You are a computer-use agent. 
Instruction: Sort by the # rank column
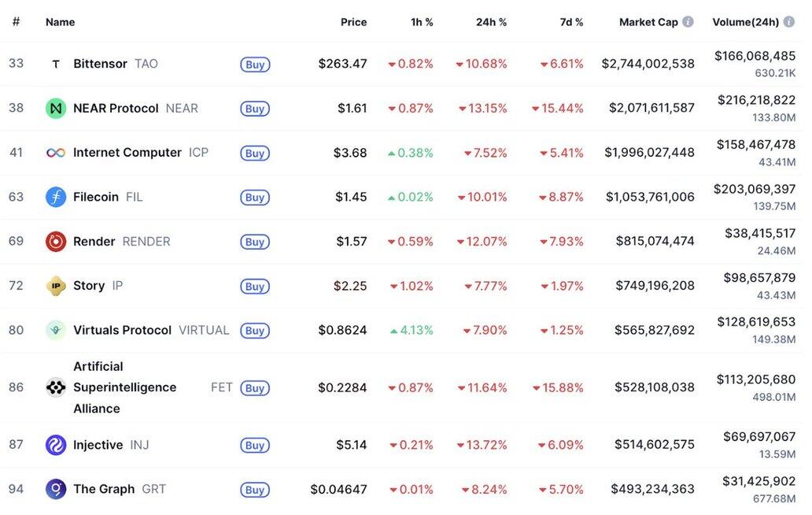pos(16,22)
